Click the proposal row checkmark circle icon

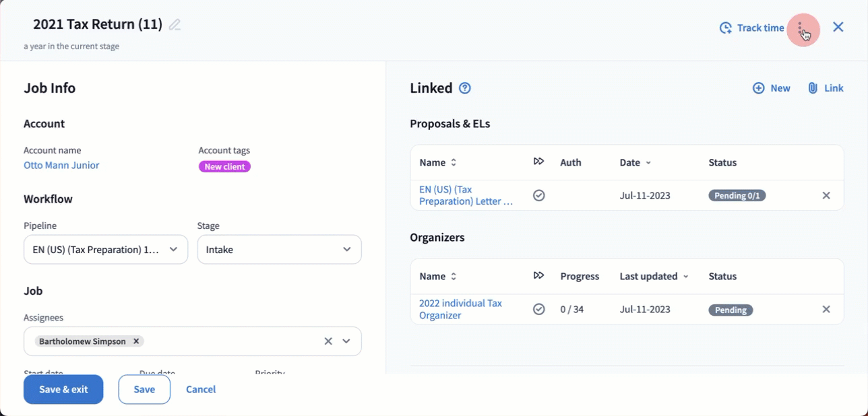point(538,196)
